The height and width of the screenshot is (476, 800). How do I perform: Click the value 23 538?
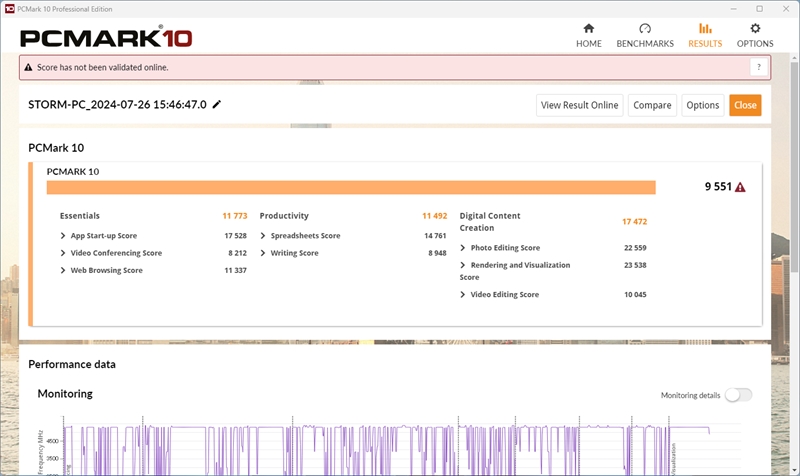pyautogui.click(x=635, y=265)
